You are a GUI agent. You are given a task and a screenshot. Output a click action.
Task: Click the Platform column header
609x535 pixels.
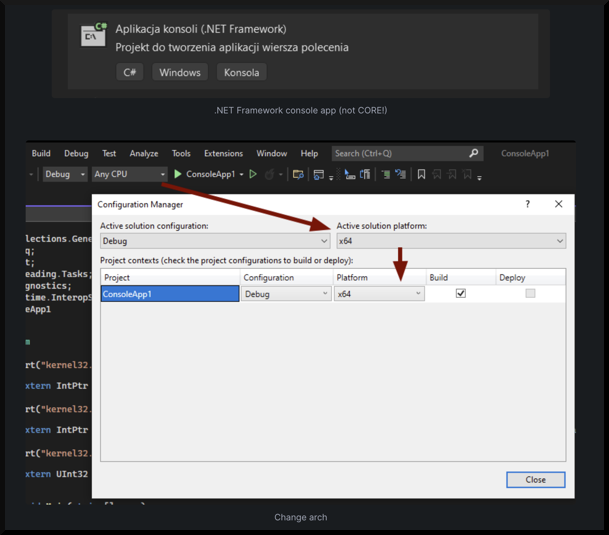point(379,277)
